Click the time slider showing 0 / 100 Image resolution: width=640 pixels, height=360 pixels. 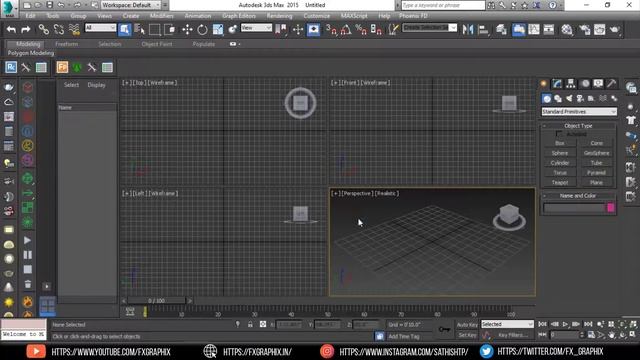(x=157, y=301)
